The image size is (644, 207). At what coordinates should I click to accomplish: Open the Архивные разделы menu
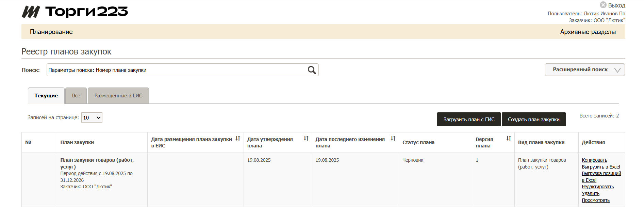pyautogui.click(x=588, y=32)
